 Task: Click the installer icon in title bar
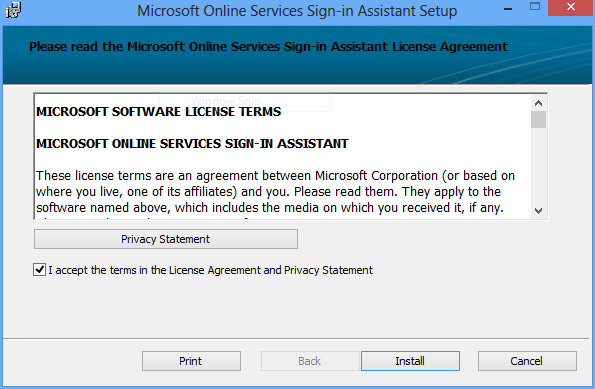(x=13, y=10)
